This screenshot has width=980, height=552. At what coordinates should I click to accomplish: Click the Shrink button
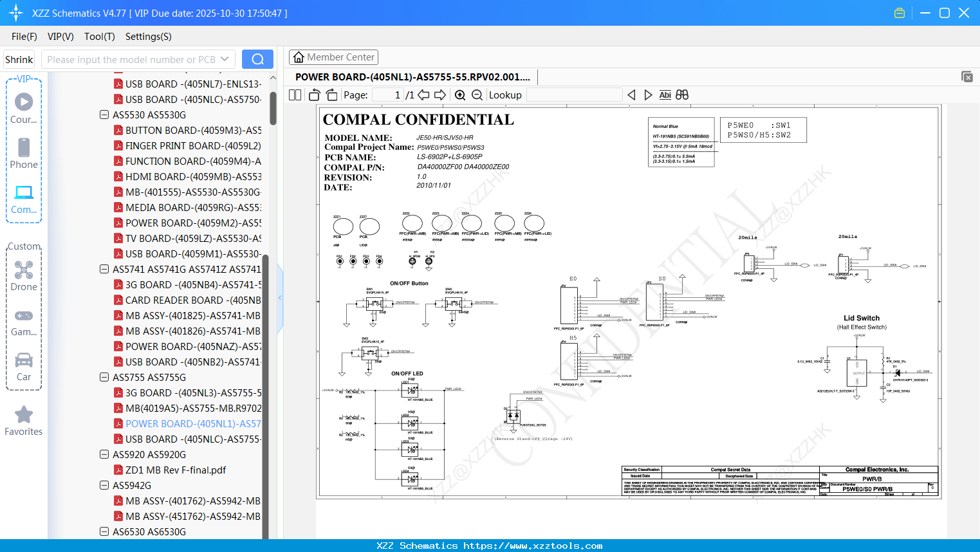tap(19, 59)
